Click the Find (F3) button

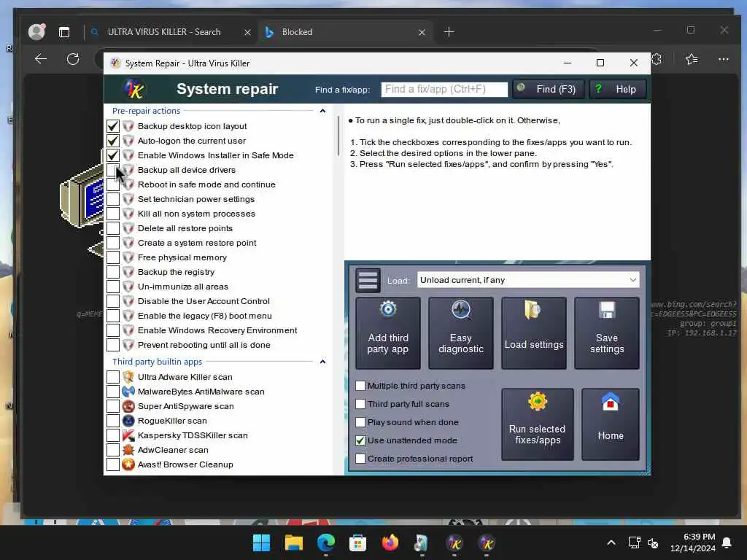click(549, 89)
